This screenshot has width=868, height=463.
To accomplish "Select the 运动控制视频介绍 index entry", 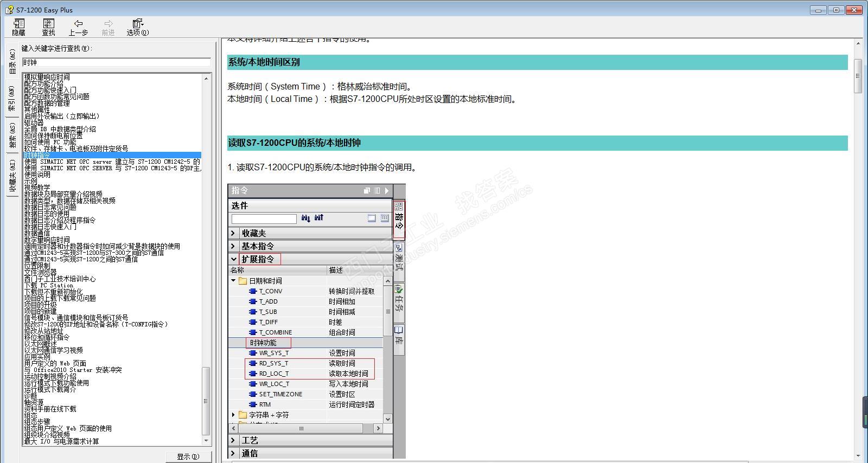I will (x=50, y=376).
